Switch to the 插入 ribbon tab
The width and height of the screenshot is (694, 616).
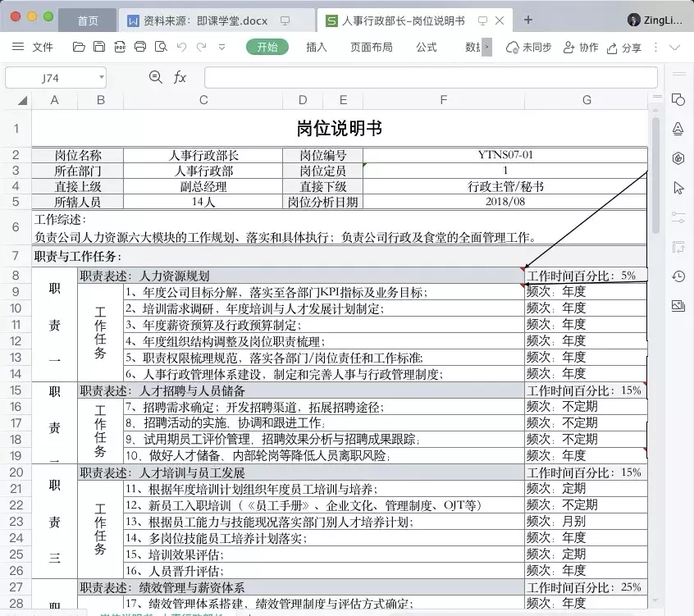(x=317, y=48)
